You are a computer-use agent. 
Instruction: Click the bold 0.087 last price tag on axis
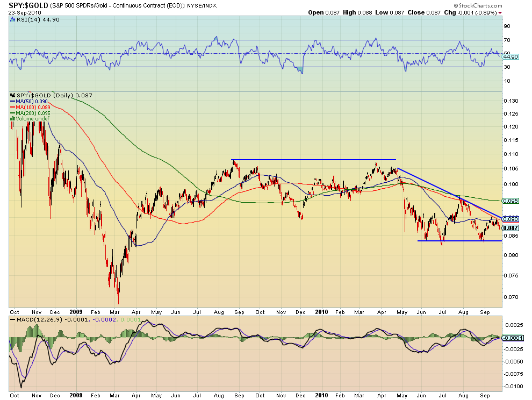511,228
